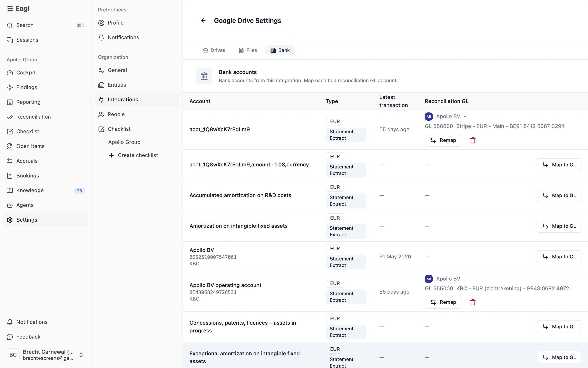
Task: Select Apollo Group checklist item
Action: pyautogui.click(x=124, y=142)
